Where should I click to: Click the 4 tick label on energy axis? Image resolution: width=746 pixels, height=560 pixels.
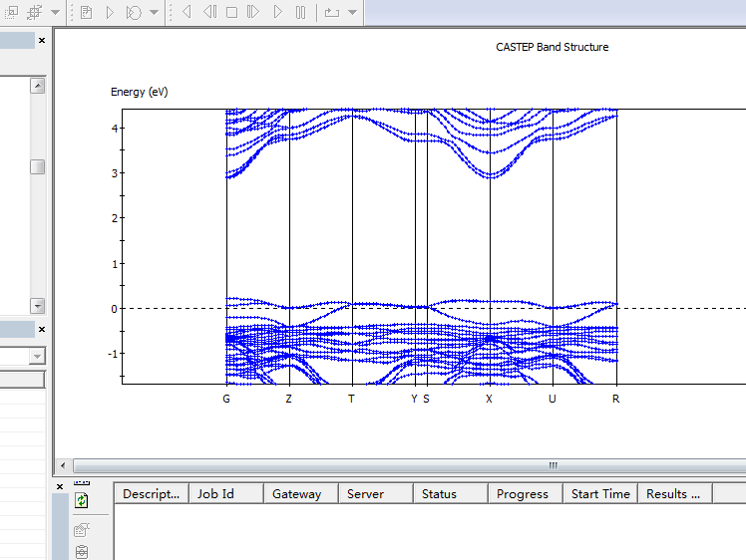pos(114,129)
